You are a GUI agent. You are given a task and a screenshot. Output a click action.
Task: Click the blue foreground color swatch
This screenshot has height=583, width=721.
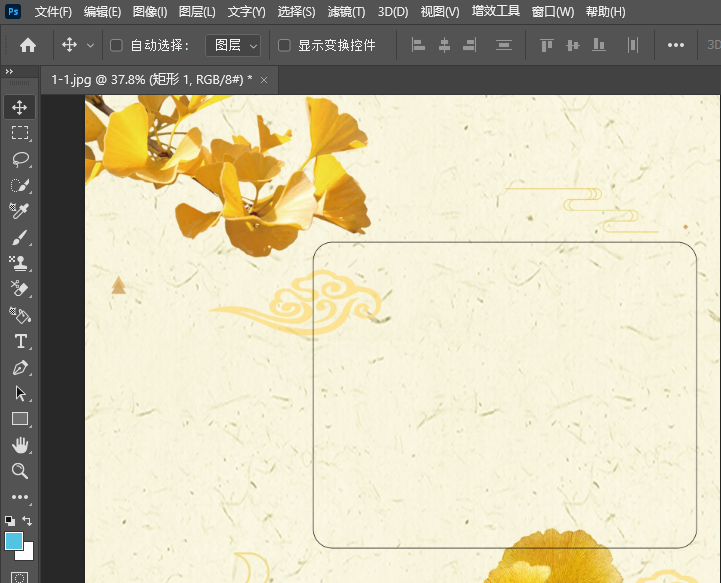point(14,541)
